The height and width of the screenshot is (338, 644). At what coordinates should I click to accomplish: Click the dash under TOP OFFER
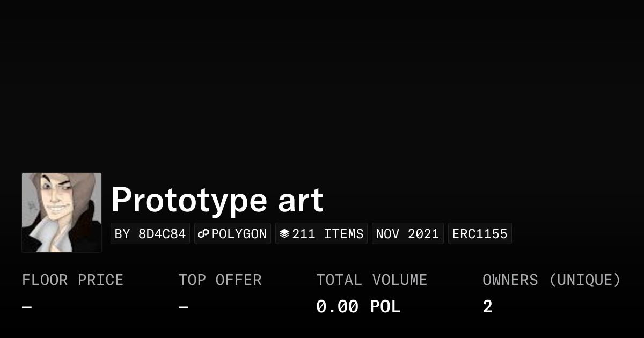182,306
